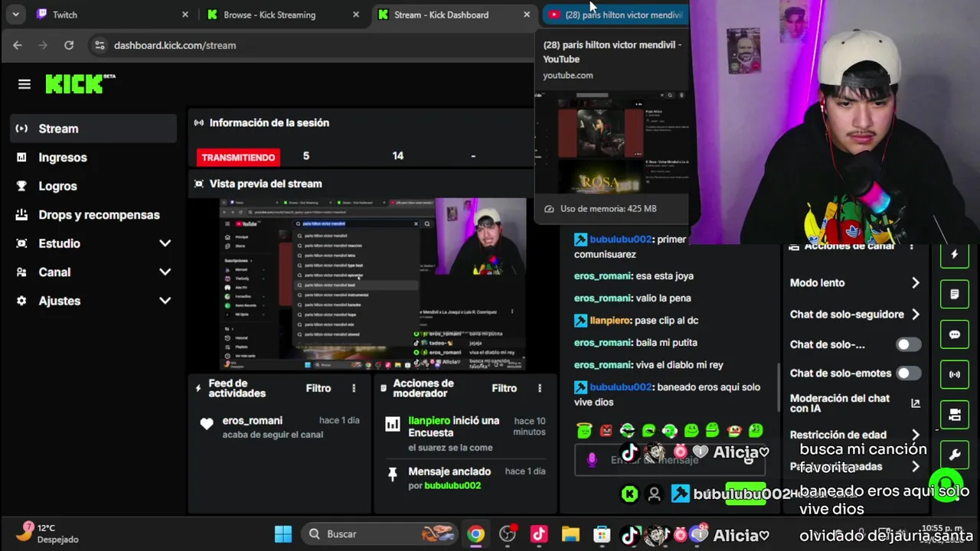Open Restricción de edad options
Image resolution: width=980 pixels, height=551 pixels.
854,435
